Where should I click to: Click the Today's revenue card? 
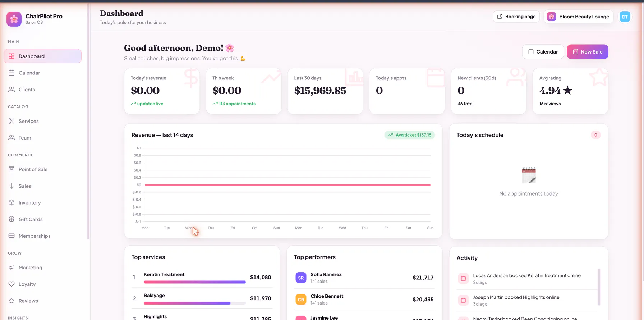162,91
